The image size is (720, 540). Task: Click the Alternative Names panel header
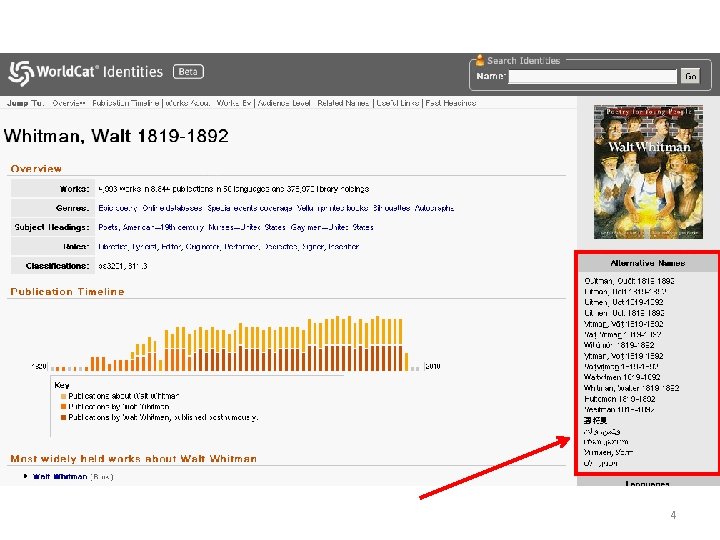pos(647,263)
